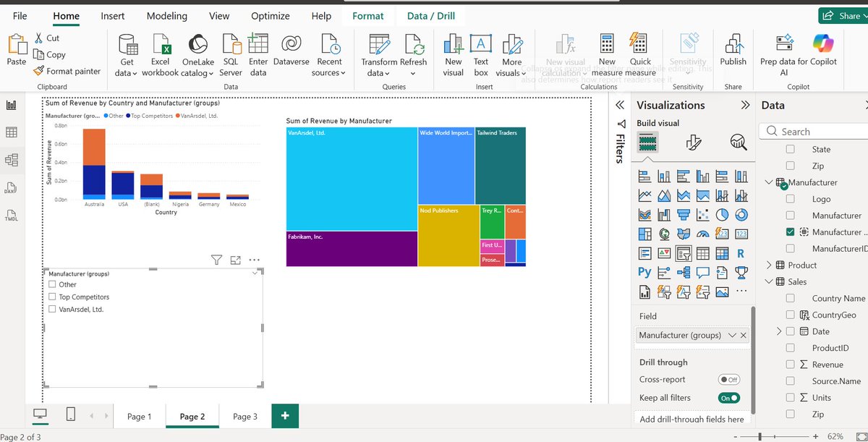Toggle the Keep all filters switch
868x442 pixels.
[x=729, y=398]
